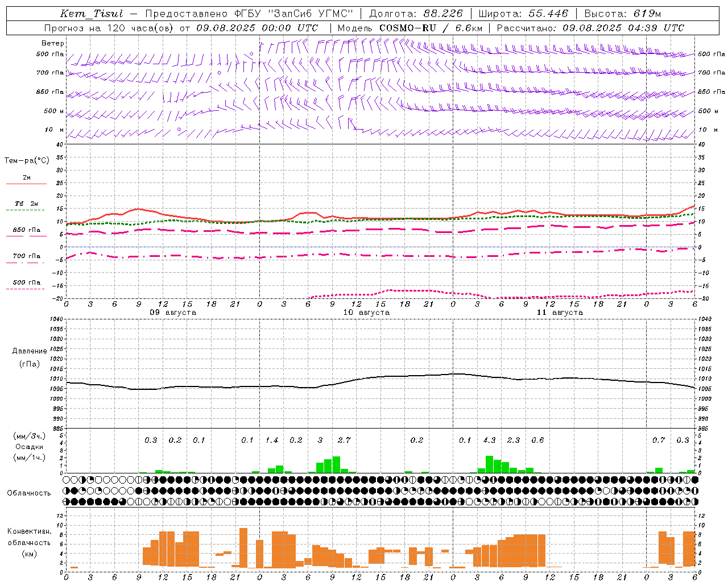Click the elevation label 'Высота: 619м'
Screen dimensions: 728x582
[623, 14]
